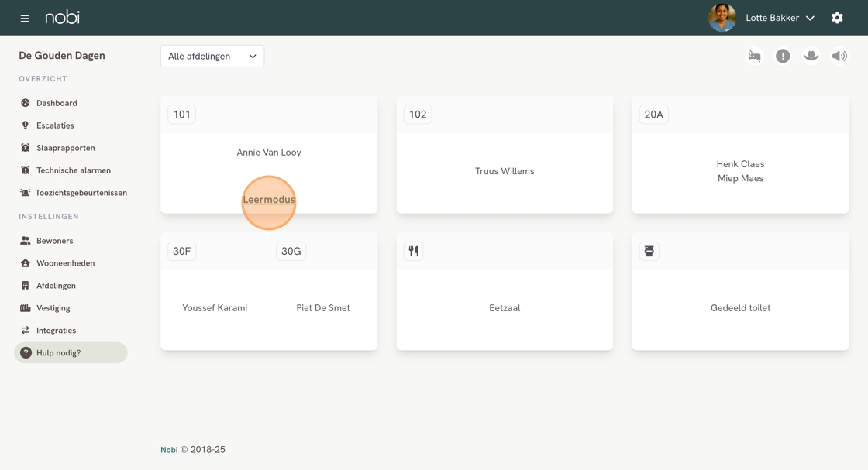The width and height of the screenshot is (868, 470).
Task: Open the hamburger navigation menu
Action: coord(25,18)
